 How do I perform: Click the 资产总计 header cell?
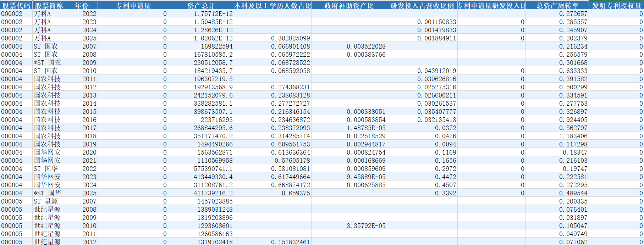click(x=201, y=5)
